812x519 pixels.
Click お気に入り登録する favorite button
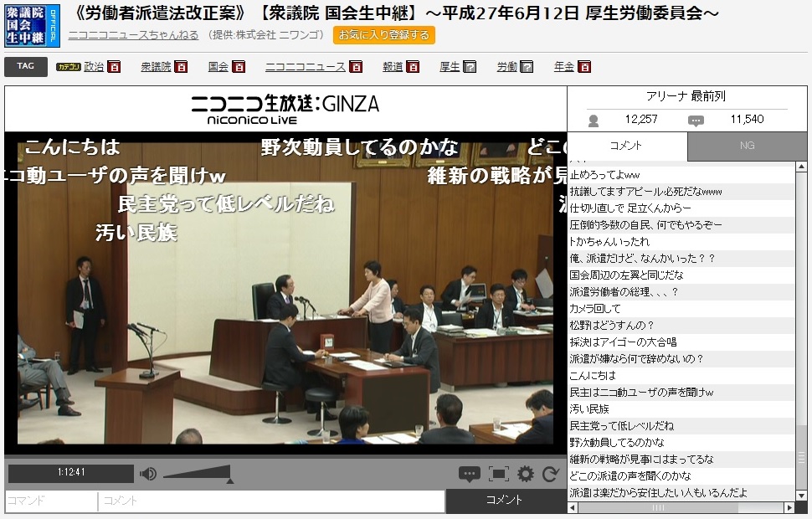tap(383, 34)
